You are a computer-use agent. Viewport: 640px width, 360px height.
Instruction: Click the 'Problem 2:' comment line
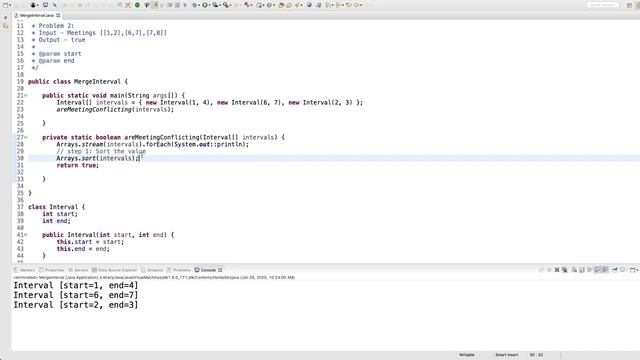(x=56, y=26)
